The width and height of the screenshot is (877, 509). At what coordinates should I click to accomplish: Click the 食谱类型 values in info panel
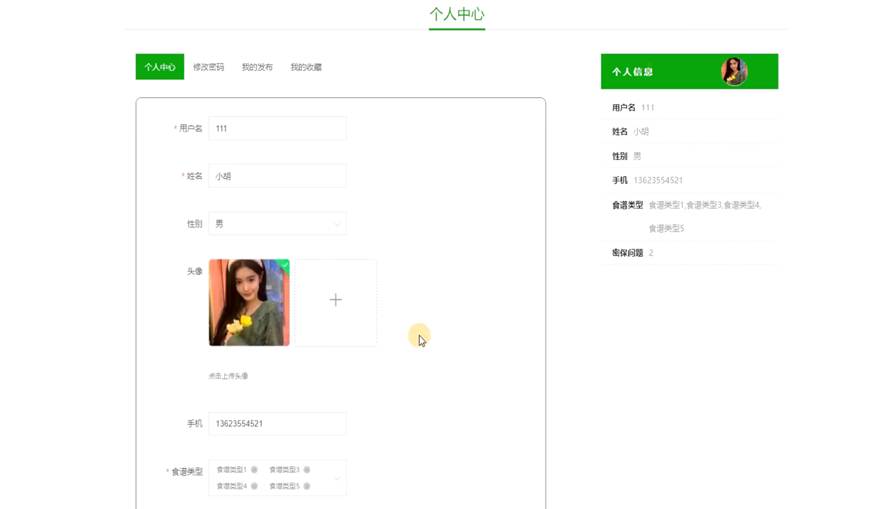[705, 216]
